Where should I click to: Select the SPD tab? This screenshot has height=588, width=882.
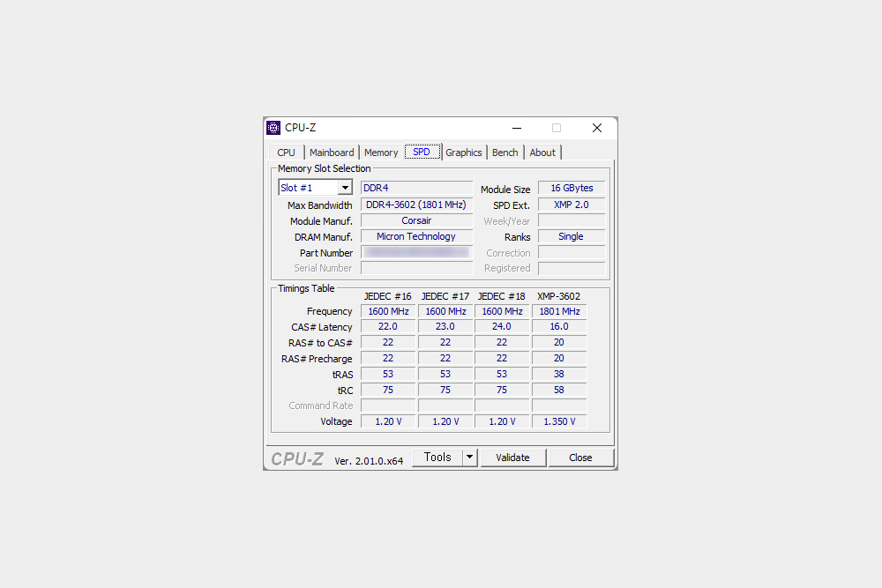(422, 152)
